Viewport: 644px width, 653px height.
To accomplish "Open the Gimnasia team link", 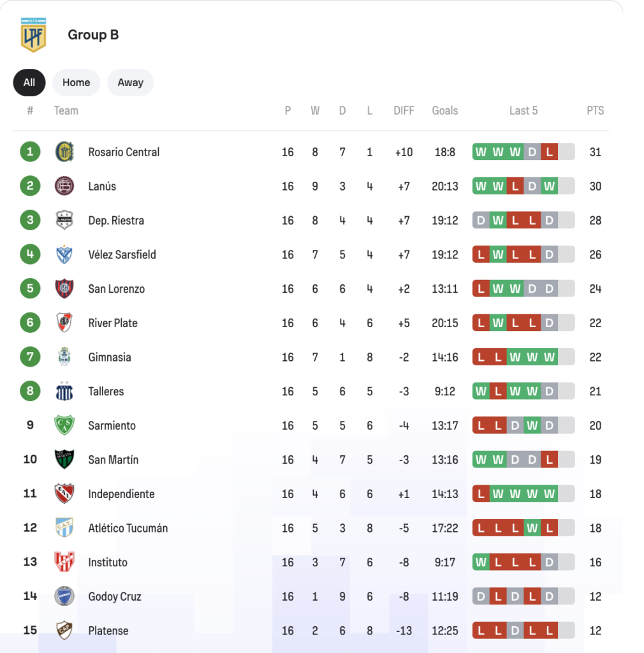I will 110,357.
